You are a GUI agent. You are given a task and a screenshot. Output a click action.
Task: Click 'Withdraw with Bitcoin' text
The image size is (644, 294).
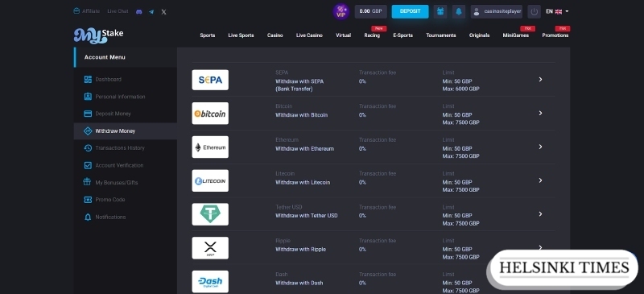(301, 115)
